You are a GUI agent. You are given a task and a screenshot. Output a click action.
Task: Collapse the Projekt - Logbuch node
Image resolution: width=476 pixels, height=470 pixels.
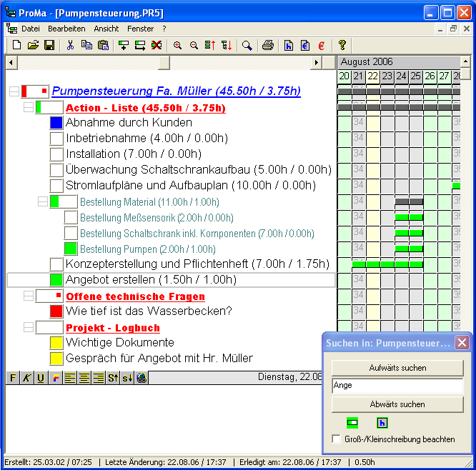tap(29, 327)
